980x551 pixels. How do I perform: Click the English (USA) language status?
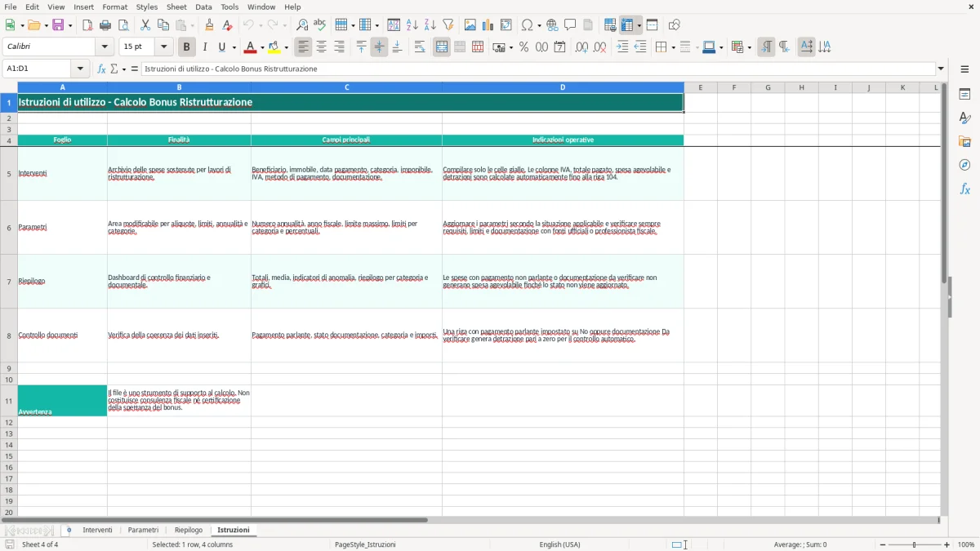click(x=560, y=544)
